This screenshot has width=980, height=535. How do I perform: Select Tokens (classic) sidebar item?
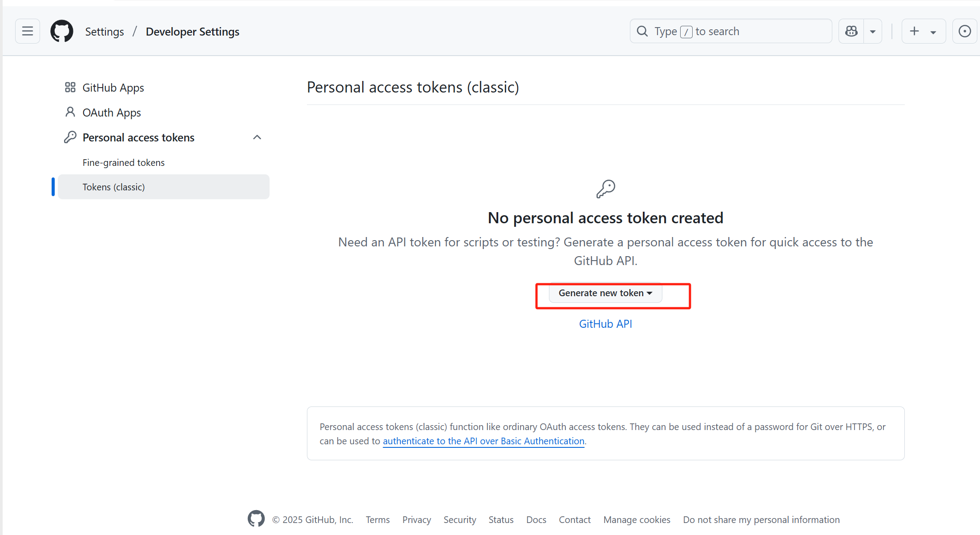click(x=113, y=187)
